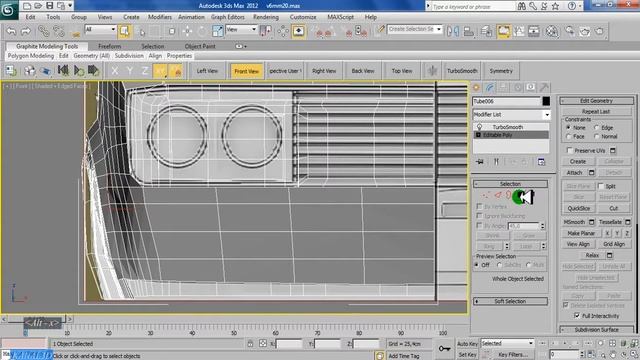Open the Align tool
This screenshot has height=360, width=640.
[x=469, y=31]
